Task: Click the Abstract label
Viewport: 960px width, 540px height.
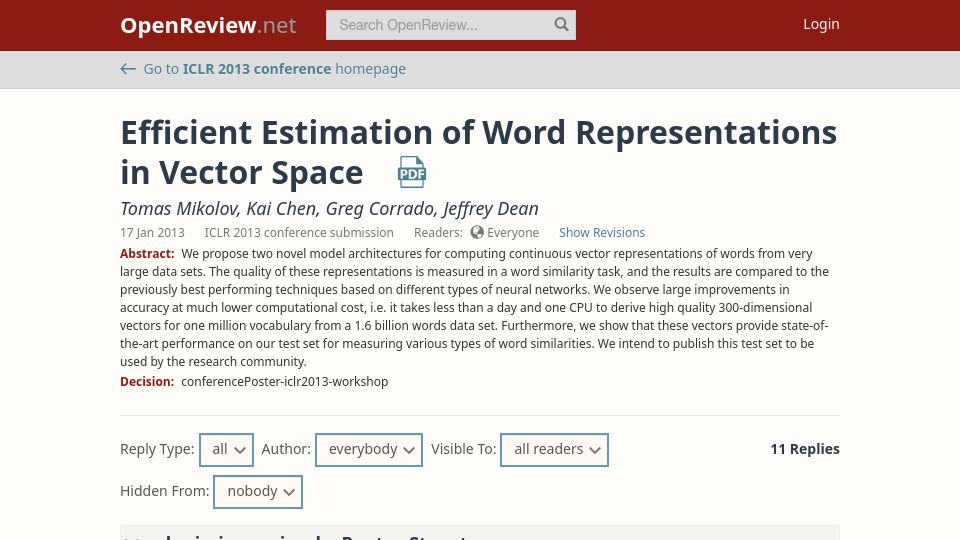Action: point(147,253)
